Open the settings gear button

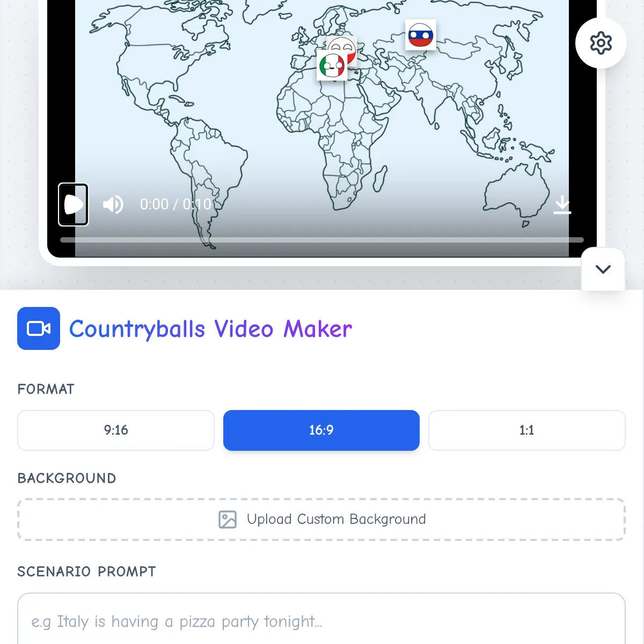pyautogui.click(x=601, y=43)
